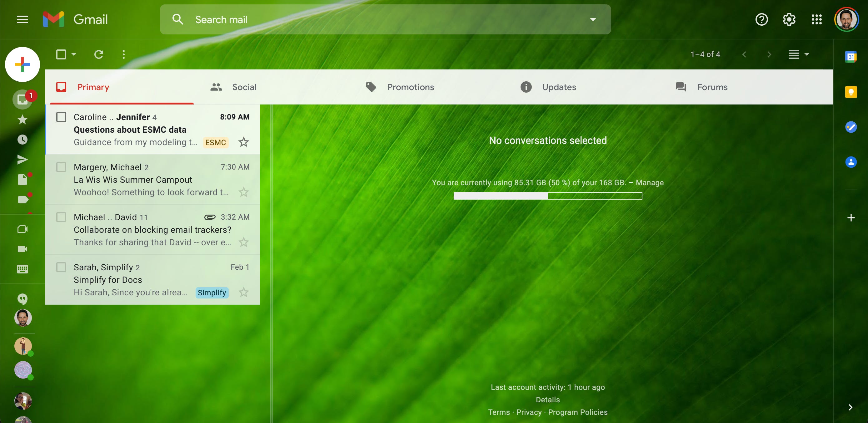Refresh the inbox
868x423 pixels.
pyautogui.click(x=99, y=54)
